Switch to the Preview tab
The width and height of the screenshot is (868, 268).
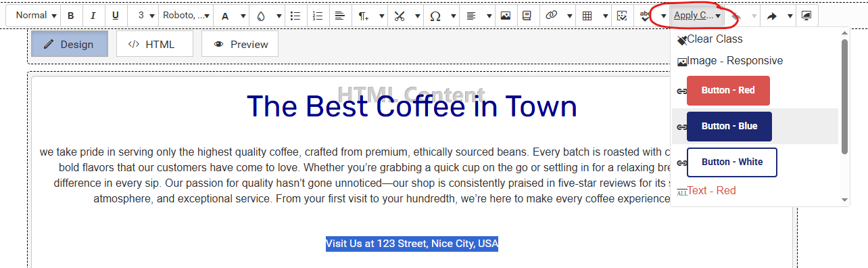coord(240,45)
